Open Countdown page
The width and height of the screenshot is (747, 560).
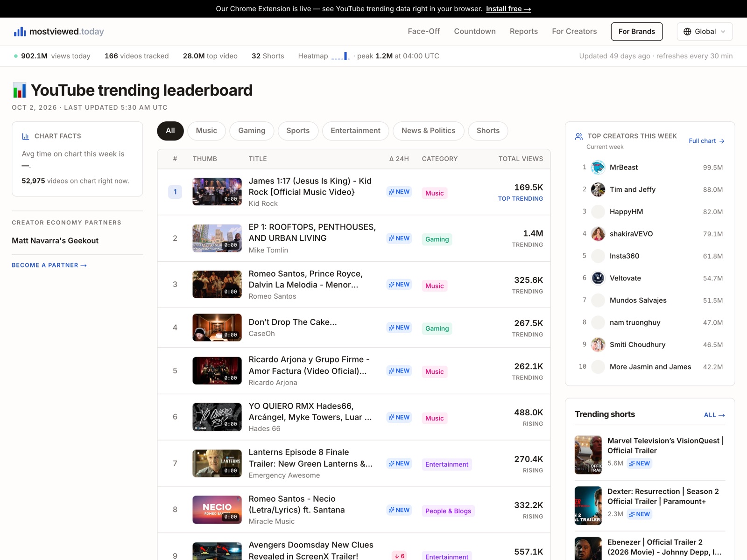pos(475,31)
